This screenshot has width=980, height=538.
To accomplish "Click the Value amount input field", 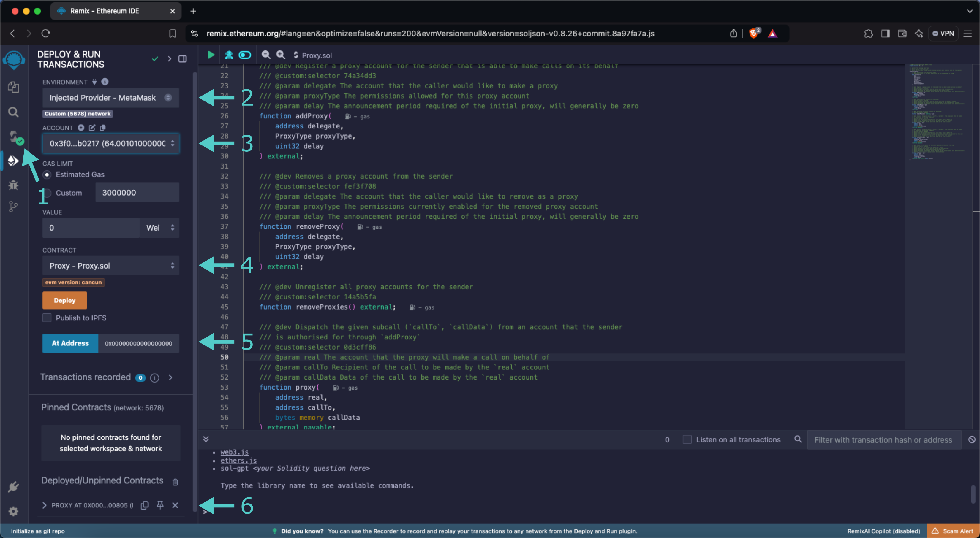I will pos(91,228).
